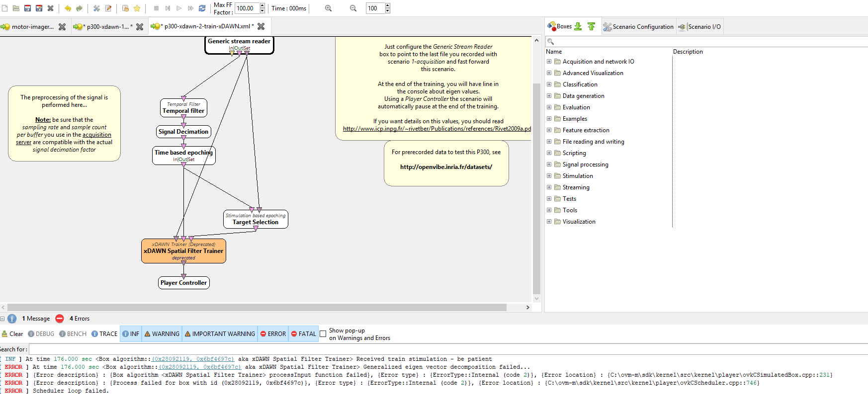Image resolution: width=868 pixels, height=416 pixels.
Task: Open the Scenario I/O tab
Action: (699, 27)
